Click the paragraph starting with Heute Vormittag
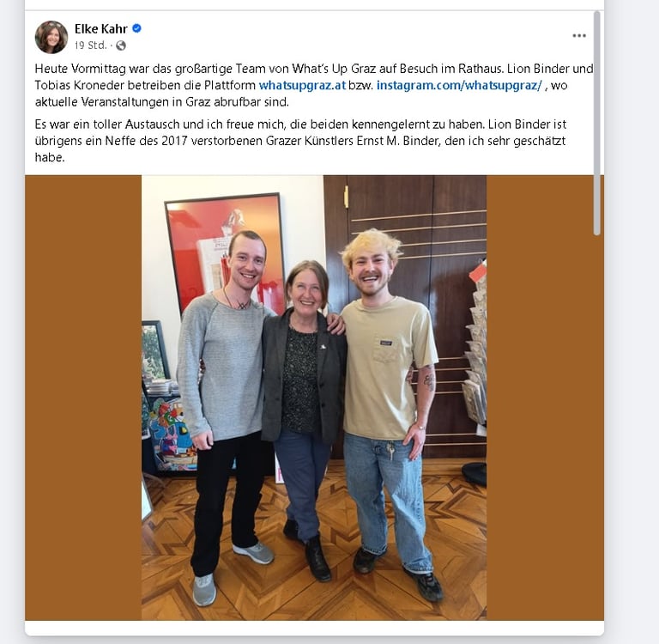 coord(314,85)
